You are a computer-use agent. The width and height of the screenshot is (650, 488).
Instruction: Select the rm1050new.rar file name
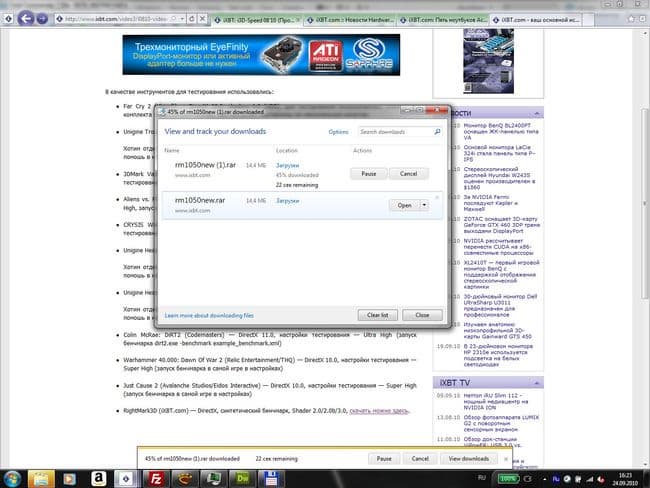click(200, 200)
